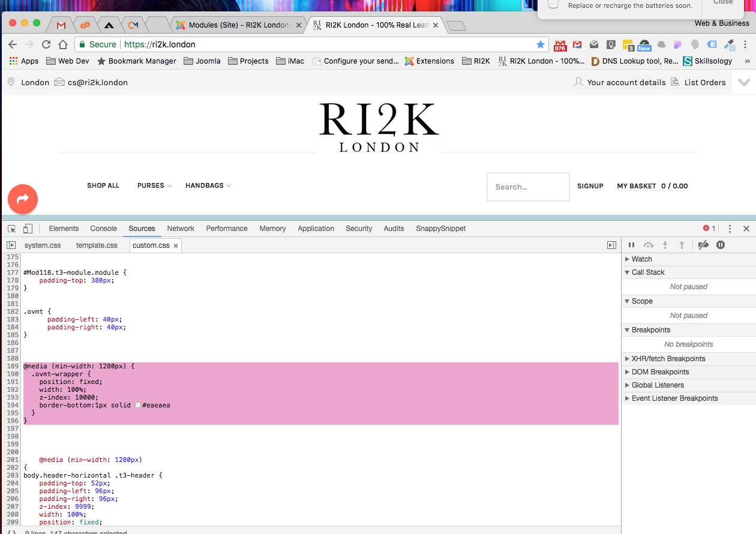The width and height of the screenshot is (756, 534).
Task: Switch to the Network tab in DevTools
Action: click(181, 229)
